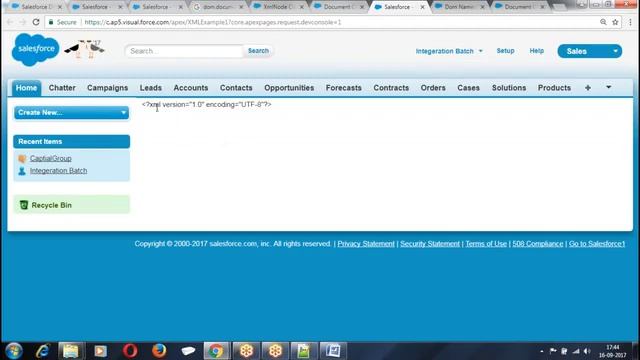This screenshot has height=360, width=640.
Task: Open Chrome's three-dot menu
Action: (x=630, y=22)
